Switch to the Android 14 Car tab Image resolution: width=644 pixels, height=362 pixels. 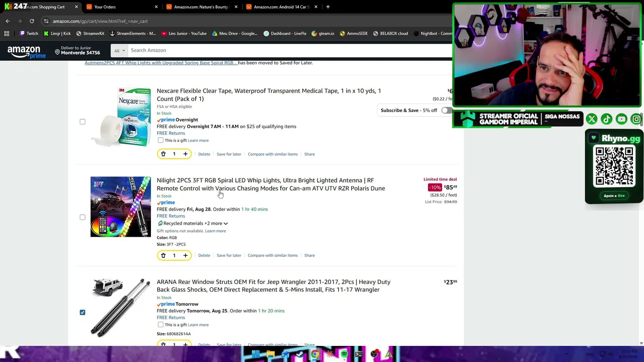click(x=281, y=7)
